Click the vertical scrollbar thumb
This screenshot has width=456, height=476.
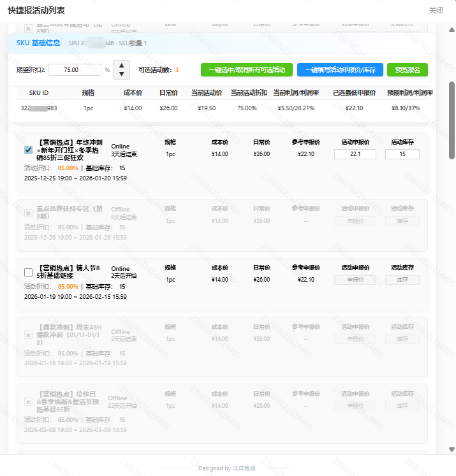(x=452, y=120)
